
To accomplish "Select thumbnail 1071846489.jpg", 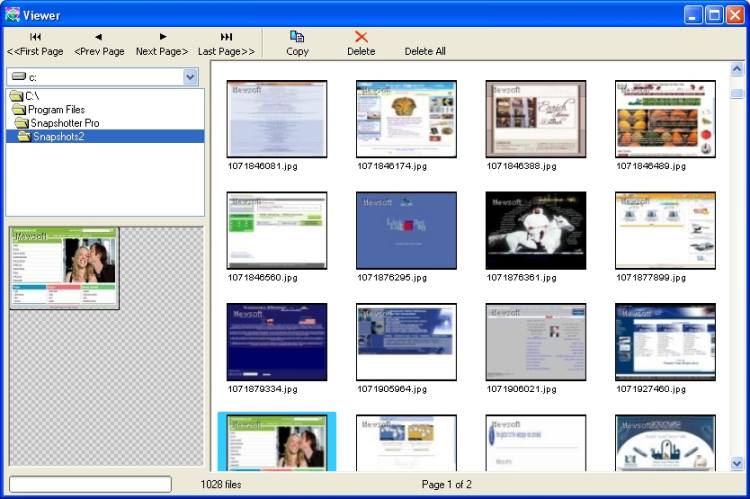I will [x=665, y=119].
